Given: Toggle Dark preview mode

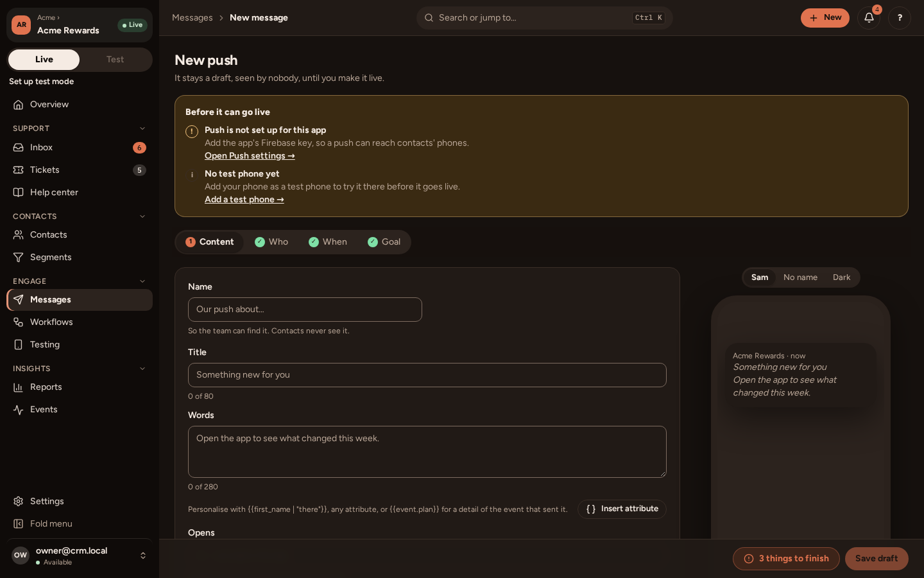Looking at the screenshot, I should (x=841, y=277).
